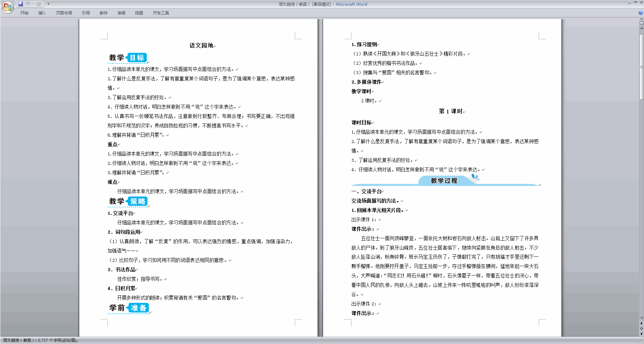
Task: Open the 开发工具 tab
Action: click(161, 13)
